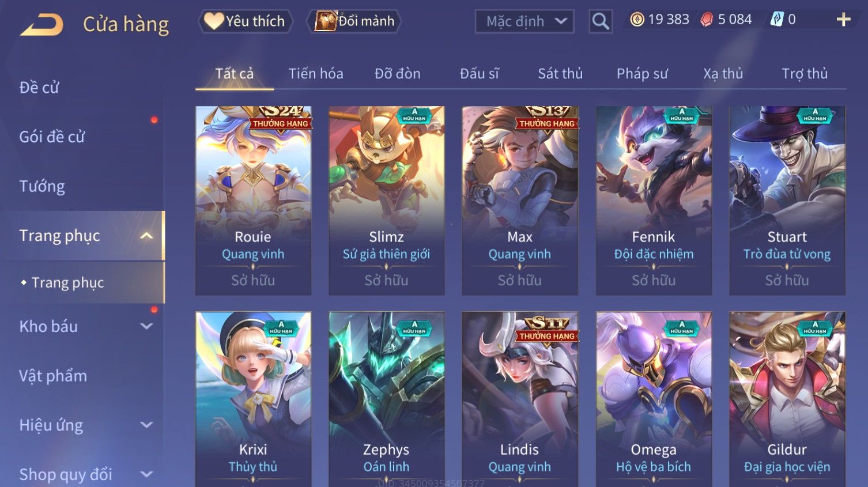
Task: Open the Mặc định sort dropdown
Action: point(524,21)
